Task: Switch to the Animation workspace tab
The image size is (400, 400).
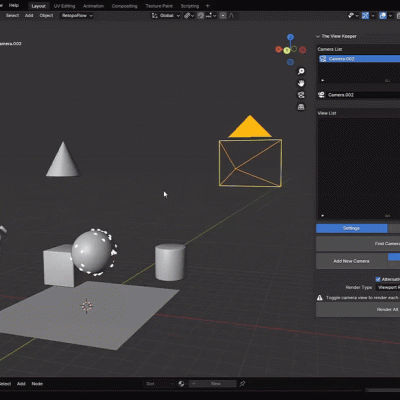Action: coord(93,6)
